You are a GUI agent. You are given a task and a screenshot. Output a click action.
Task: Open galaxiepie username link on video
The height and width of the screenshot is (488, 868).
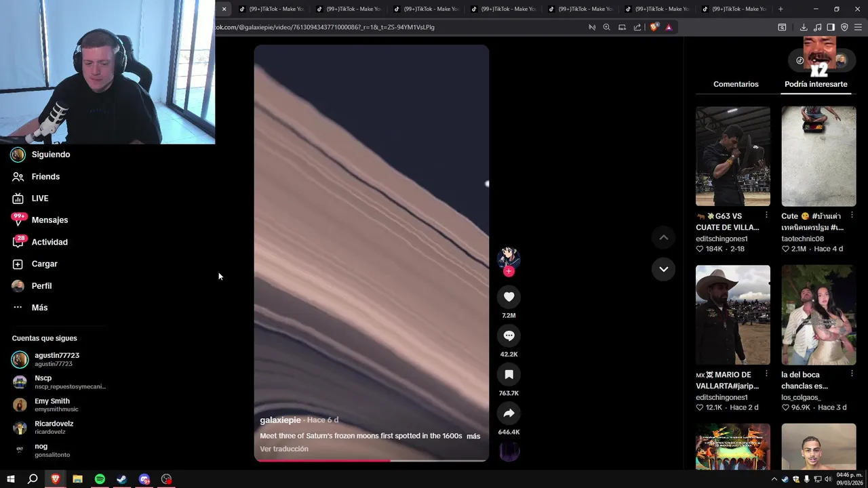click(280, 420)
